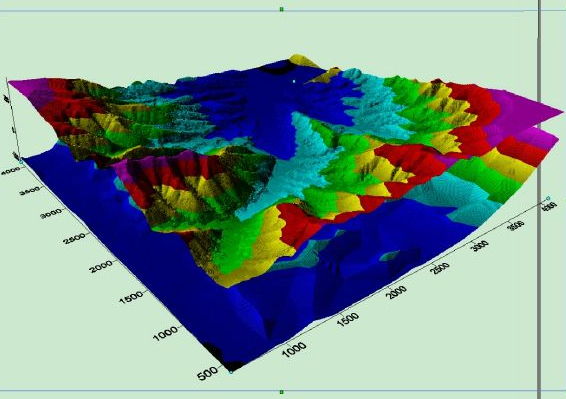Screen dimensions: 566x399
Task: Select the "2500" label on the right-side axis
Action: 440,268
